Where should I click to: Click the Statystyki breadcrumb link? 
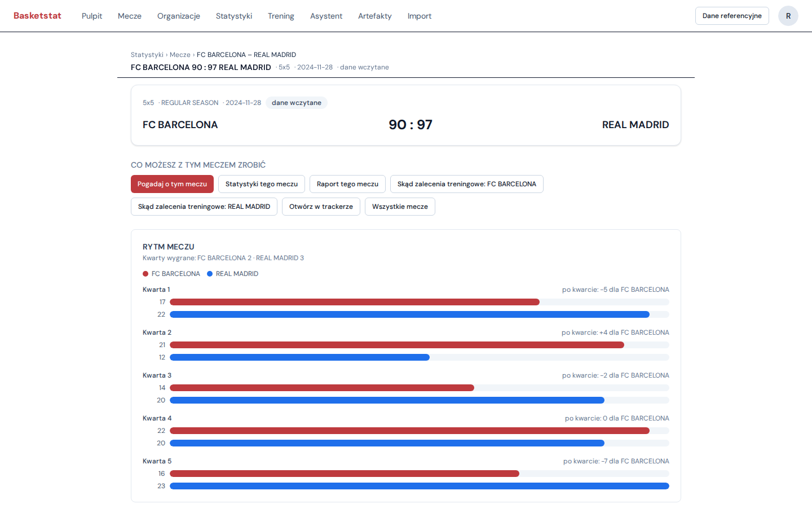(x=147, y=55)
